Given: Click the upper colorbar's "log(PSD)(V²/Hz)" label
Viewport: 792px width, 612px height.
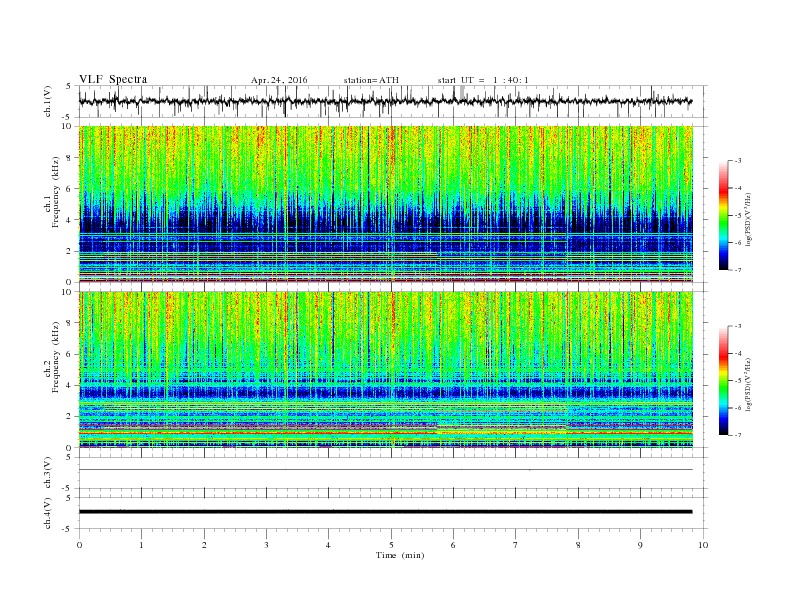Looking at the screenshot, I should coord(749,219).
